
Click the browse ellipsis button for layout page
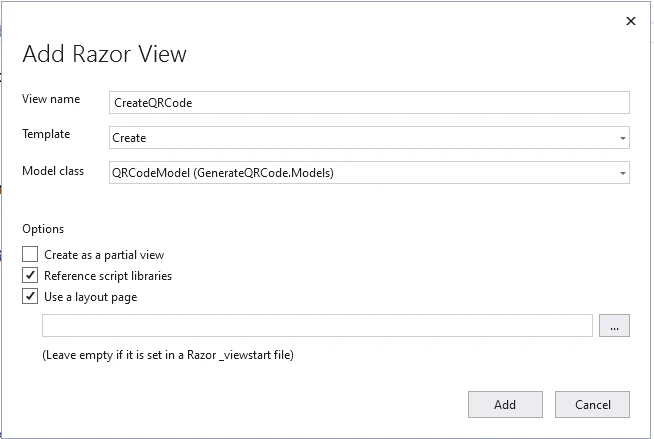click(614, 326)
